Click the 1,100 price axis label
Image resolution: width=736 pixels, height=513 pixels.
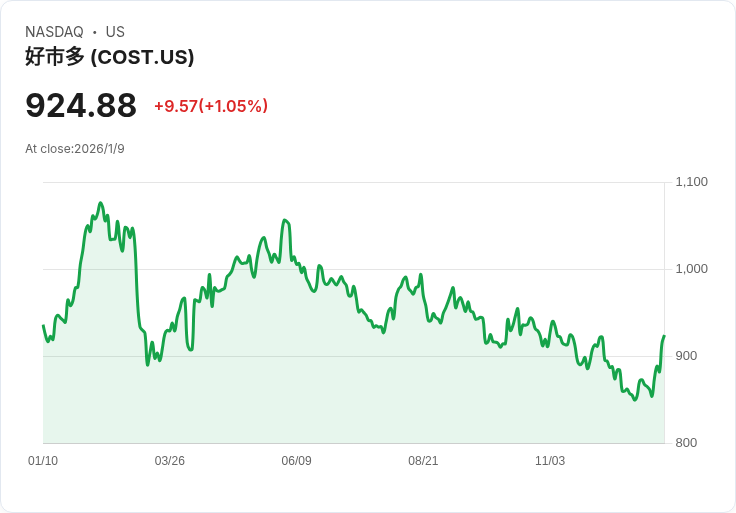coord(691,182)
